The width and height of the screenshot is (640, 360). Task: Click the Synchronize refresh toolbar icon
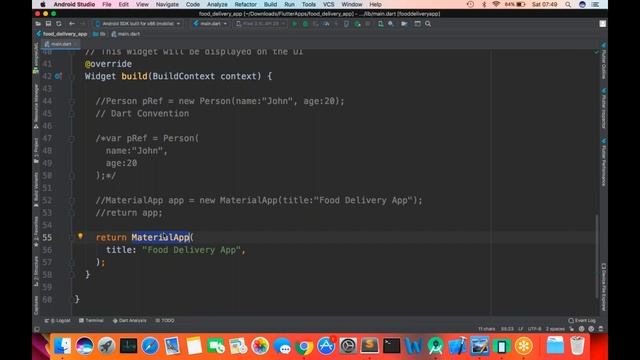(x=59, y=24)
